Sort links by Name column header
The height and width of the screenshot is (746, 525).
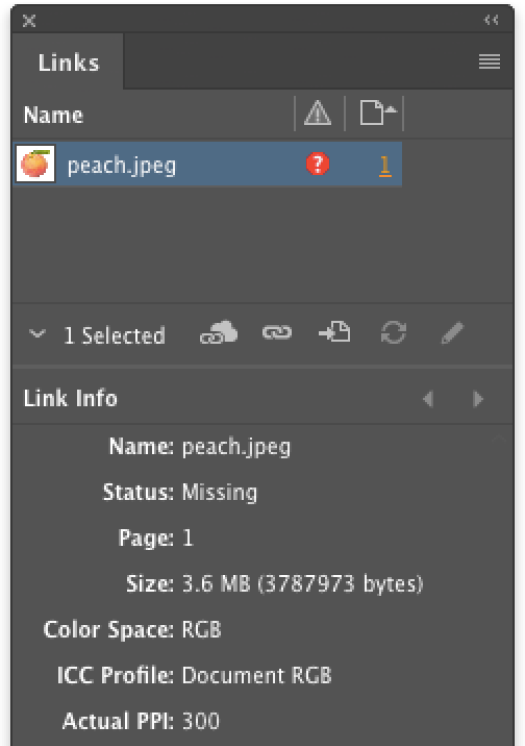click(x=53, y=115)
